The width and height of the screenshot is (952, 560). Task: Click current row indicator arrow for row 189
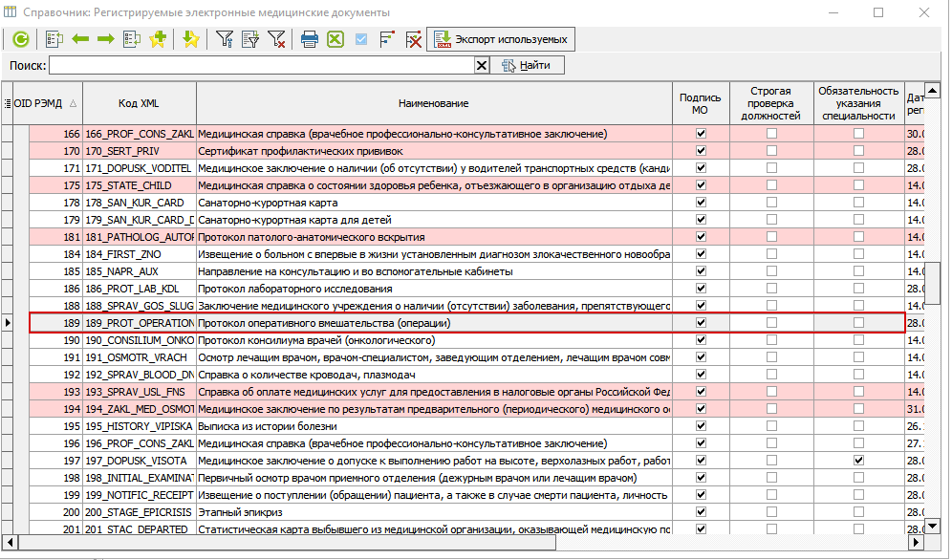coord(8,323)
